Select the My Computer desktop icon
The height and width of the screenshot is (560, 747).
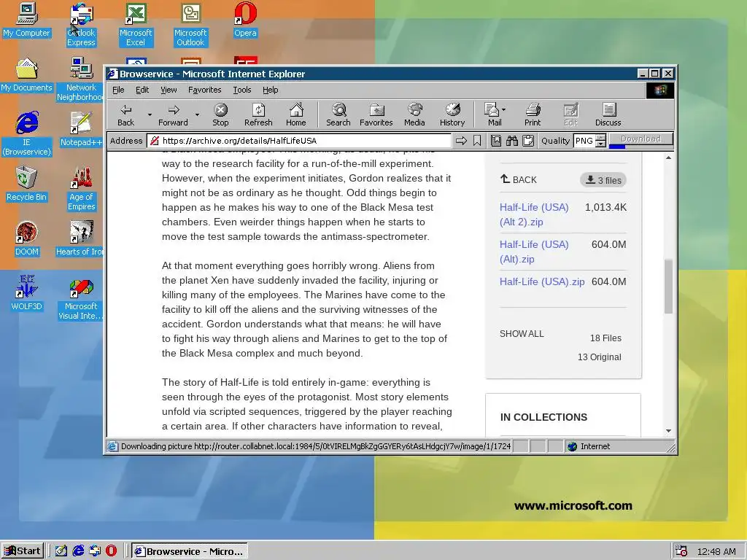tap(27, 20)
